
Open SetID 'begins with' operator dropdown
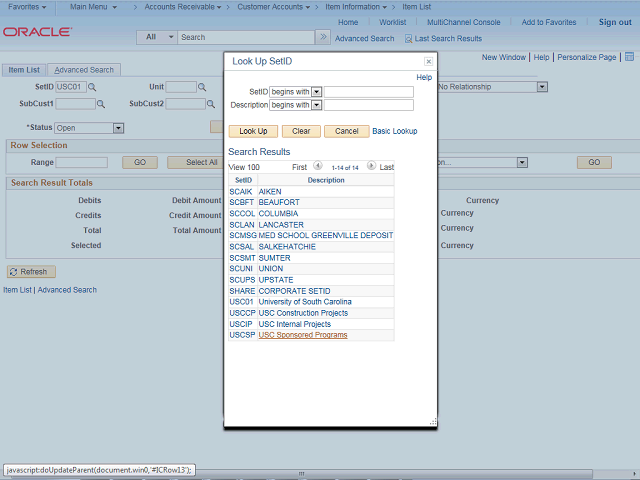tap(316, 92)
